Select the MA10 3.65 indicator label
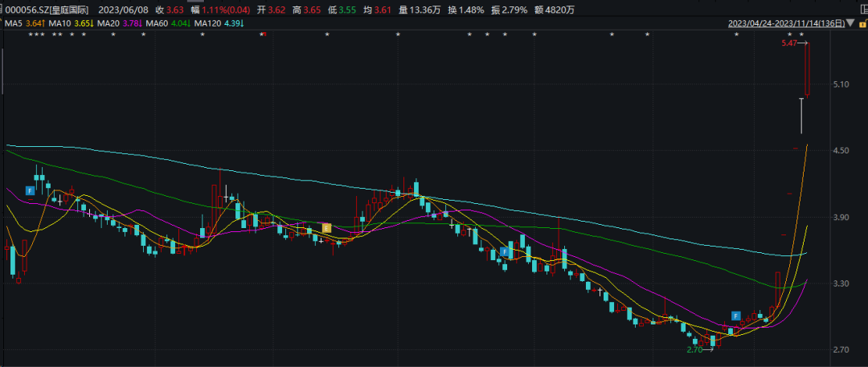 pos(70,23)
